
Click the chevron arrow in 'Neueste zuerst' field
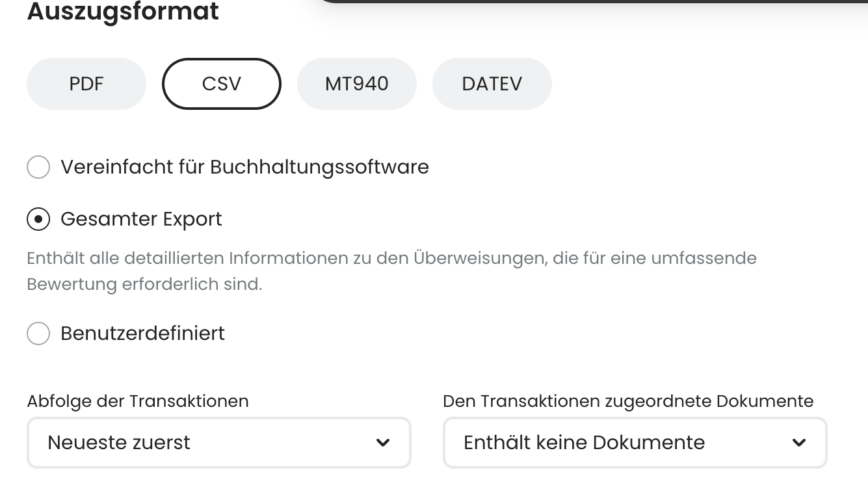pyautogui.click(x=383, y=443)
